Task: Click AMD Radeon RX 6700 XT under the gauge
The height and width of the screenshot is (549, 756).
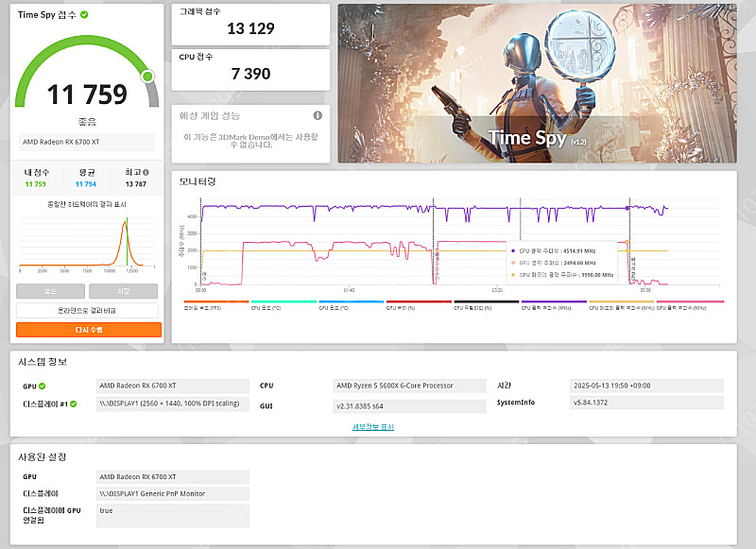Action: click(87, 142)
